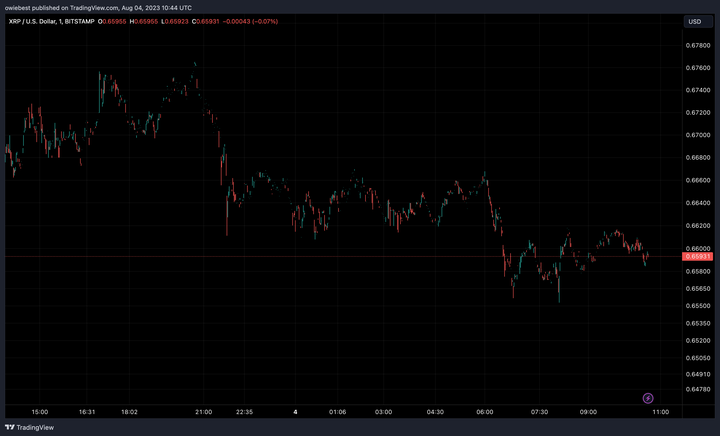Screen dimensions: 720x436
Task: Click the 0.66800 price axis label
Action: [x=698, y=158]
